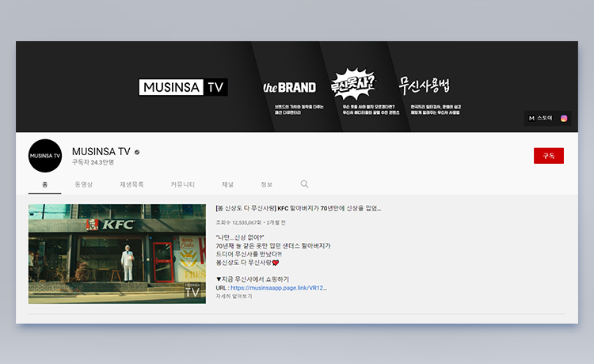This screenshot has width=594, height=364.
Task: Open the KFC 할아버지 video title
Action: click(x=298, y=208)
